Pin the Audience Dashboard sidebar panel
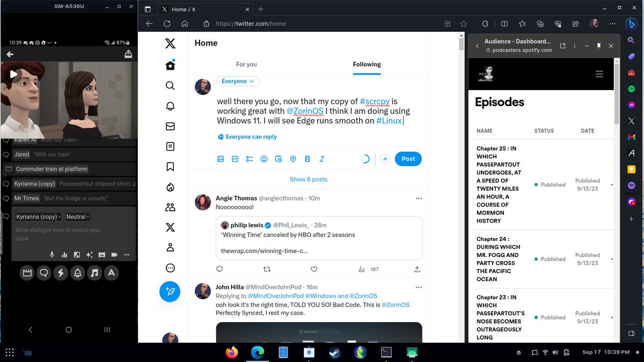The image size is (644, 362). click(x=598, y=46)
